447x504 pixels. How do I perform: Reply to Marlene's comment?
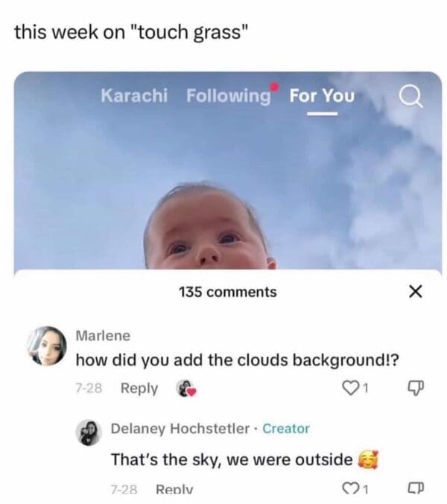pyautogui.click(x=139, y=389)
